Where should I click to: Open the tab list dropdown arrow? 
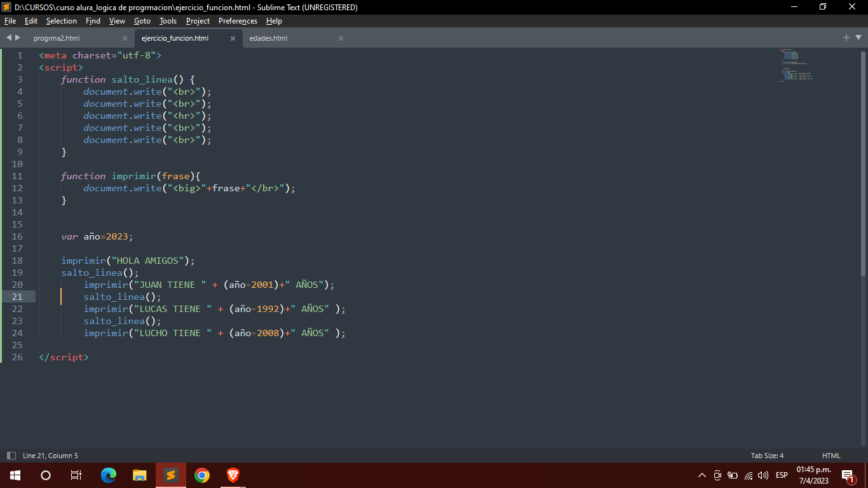pos(857,38)
